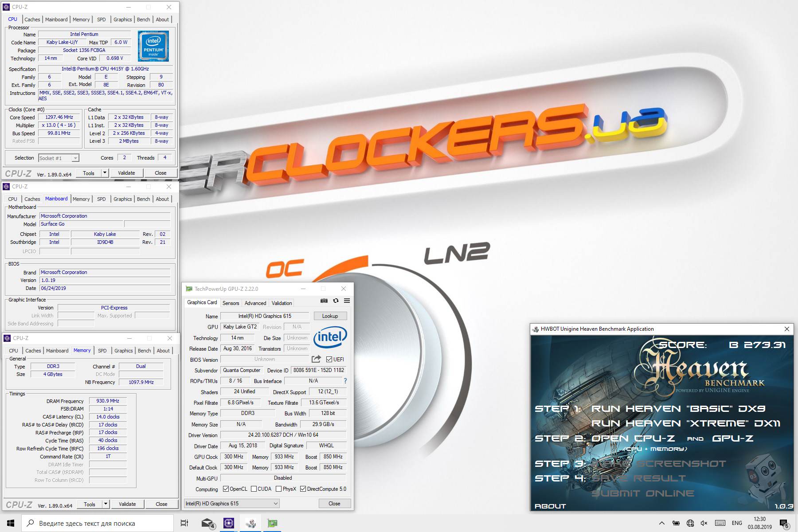The width and height of the screenshot is (798, 532).
Task: Click the Bus Interface question mark icon
Action: 345,381
